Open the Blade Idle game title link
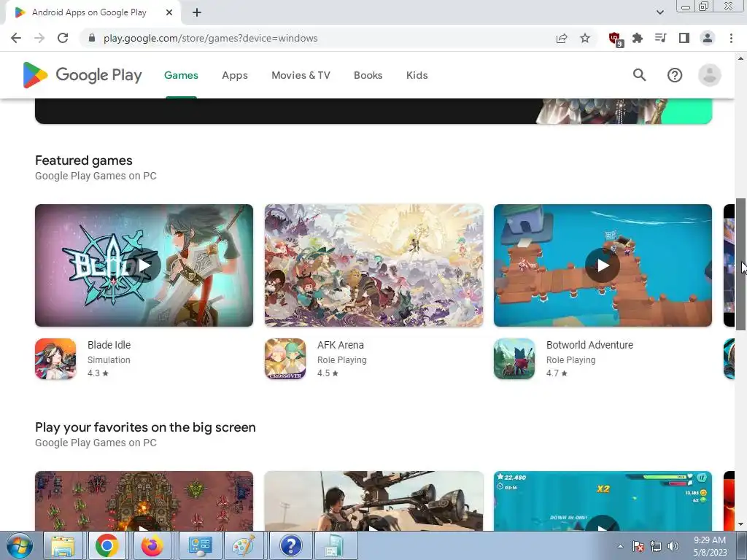 tap(109, 345)
